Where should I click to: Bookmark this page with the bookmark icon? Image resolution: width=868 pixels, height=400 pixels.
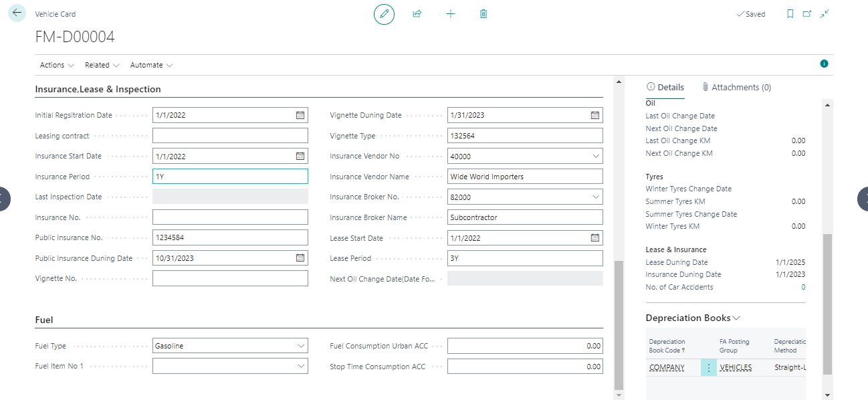point(791,13)
